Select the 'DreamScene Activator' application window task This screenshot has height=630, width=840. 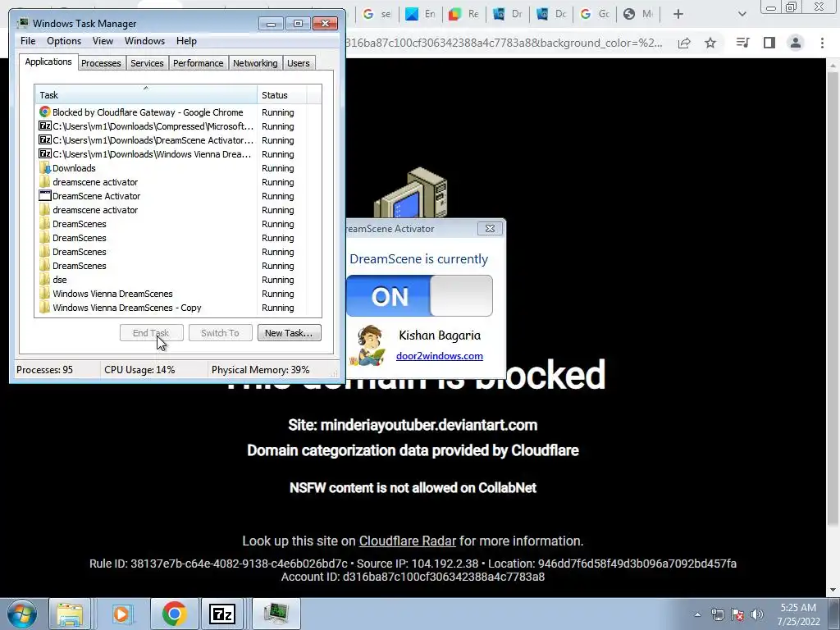click(x=178, y=196)
